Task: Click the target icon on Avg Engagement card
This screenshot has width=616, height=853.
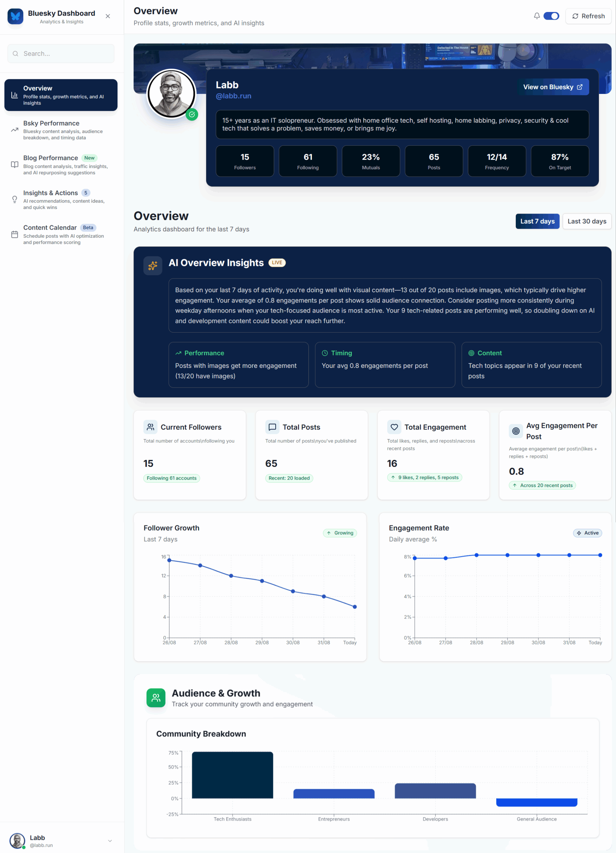Action: (x=516, y=431)
